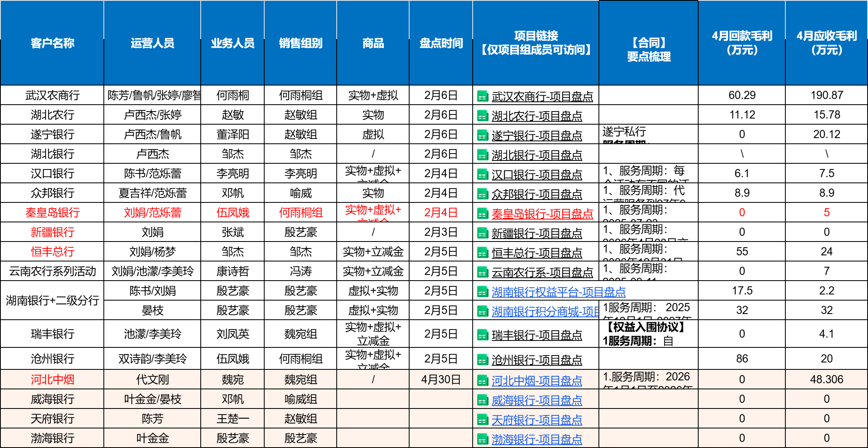
Task: Click the red 河北中烟 customer cell
Action: tap(52, 380)
